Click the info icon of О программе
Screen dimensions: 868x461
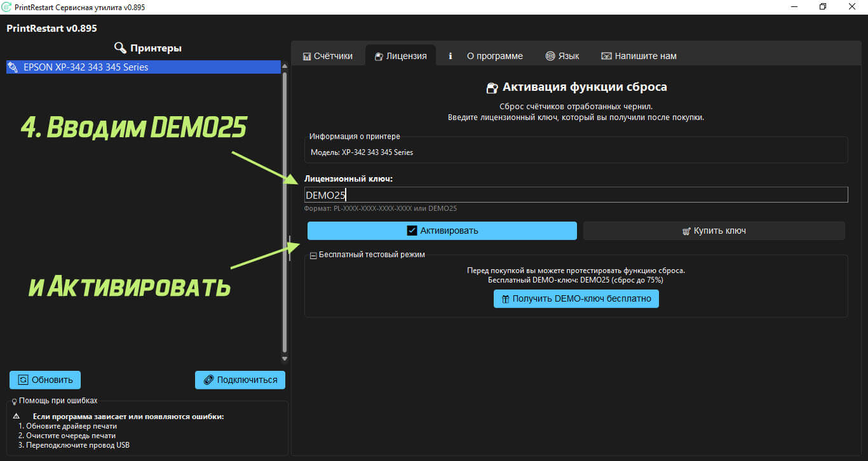click(x=451, y=56)
